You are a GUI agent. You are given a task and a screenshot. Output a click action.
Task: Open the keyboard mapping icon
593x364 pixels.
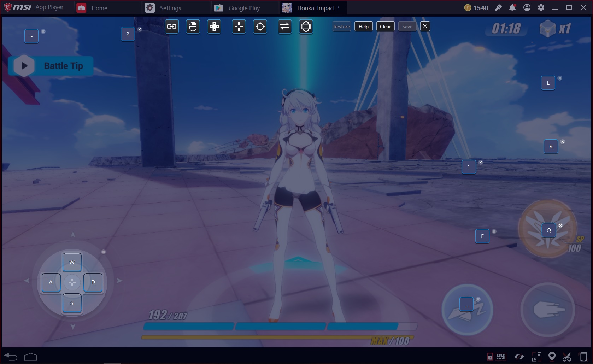(500, 357)
